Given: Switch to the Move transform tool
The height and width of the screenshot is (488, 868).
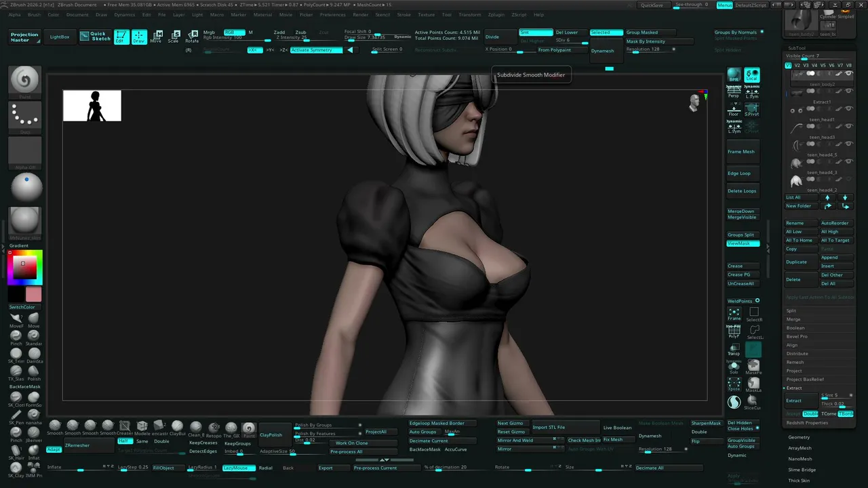Looking at the screenshot, I should click(157, 37).
